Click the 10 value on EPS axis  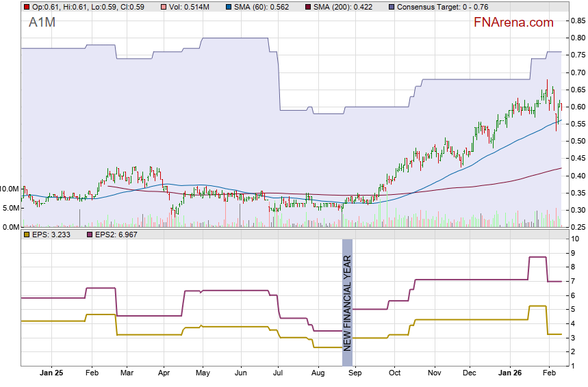click(x=576, y=239)
